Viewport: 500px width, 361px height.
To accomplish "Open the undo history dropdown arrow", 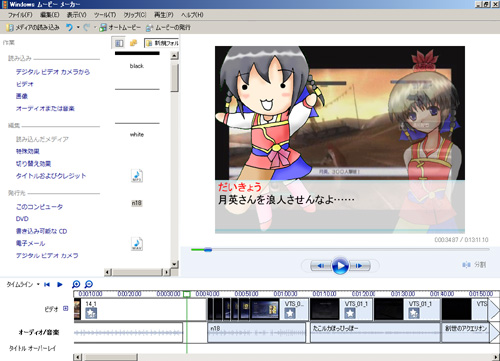I will point(78,27).
